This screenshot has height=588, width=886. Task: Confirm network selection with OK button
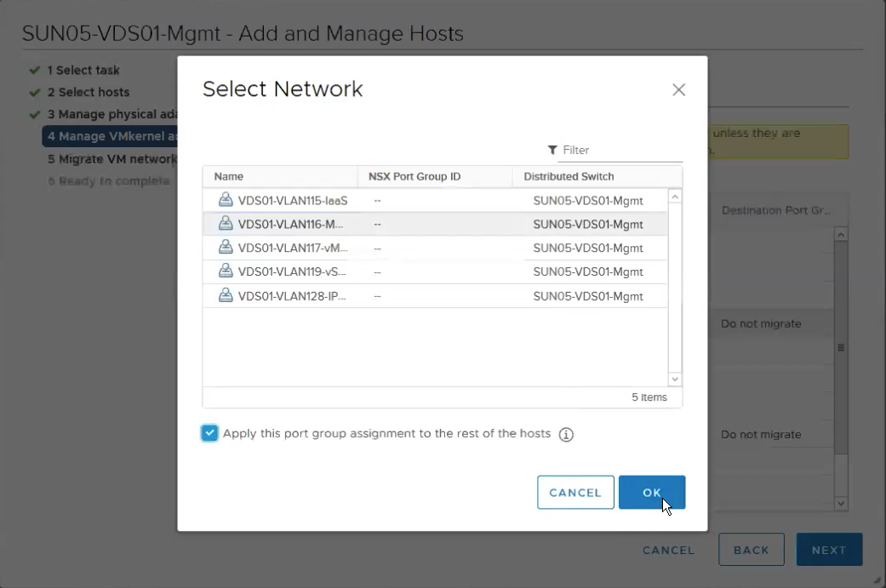point(651,493)
